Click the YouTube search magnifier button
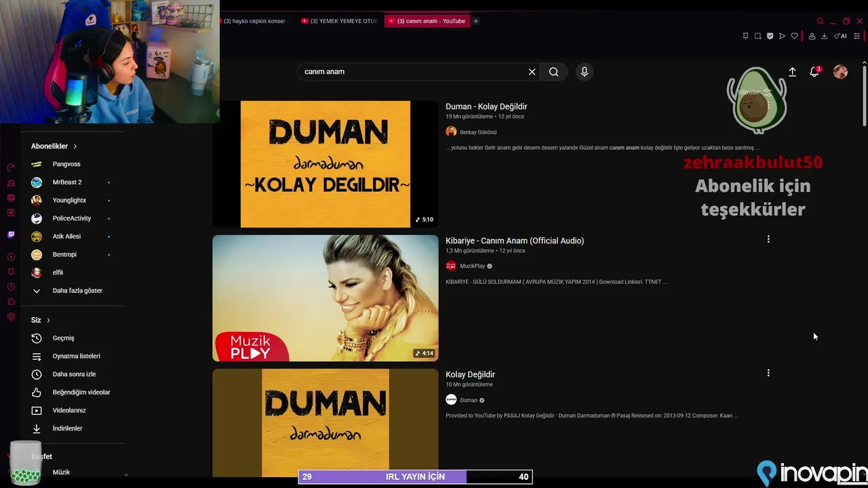Image resolution: width=868 pixels, height=488 pixels. 553,72
